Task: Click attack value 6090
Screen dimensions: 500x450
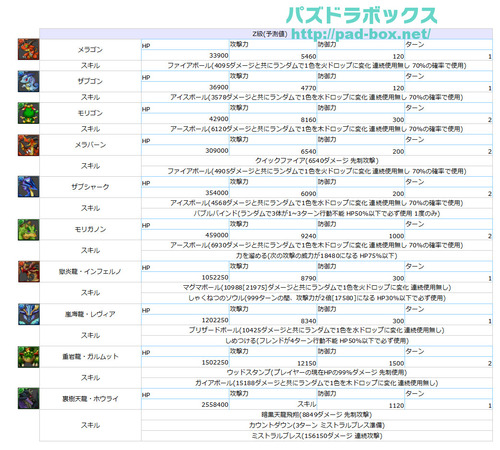Action: click(308, 194)
